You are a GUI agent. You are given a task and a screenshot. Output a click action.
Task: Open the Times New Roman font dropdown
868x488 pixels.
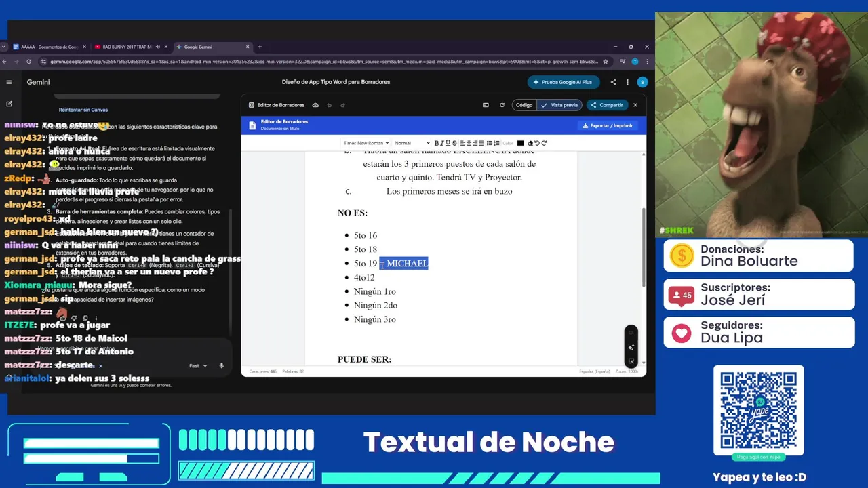(366, 143)
